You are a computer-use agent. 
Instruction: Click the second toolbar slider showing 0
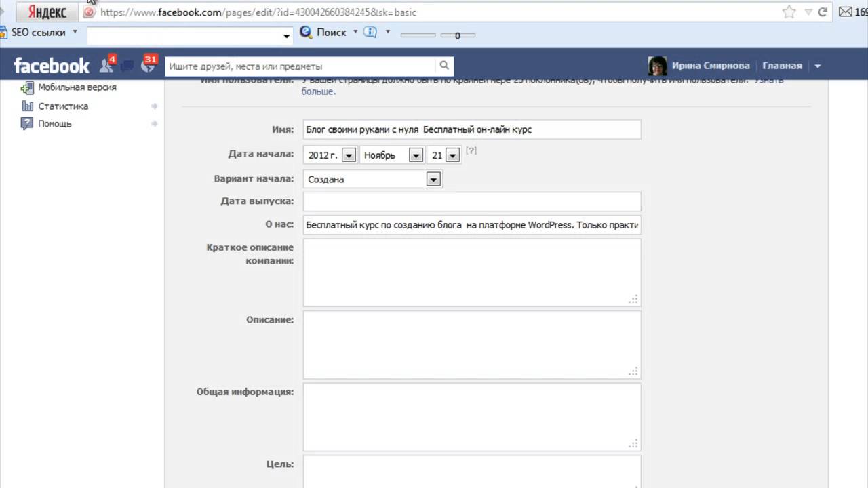click(458, 35)
